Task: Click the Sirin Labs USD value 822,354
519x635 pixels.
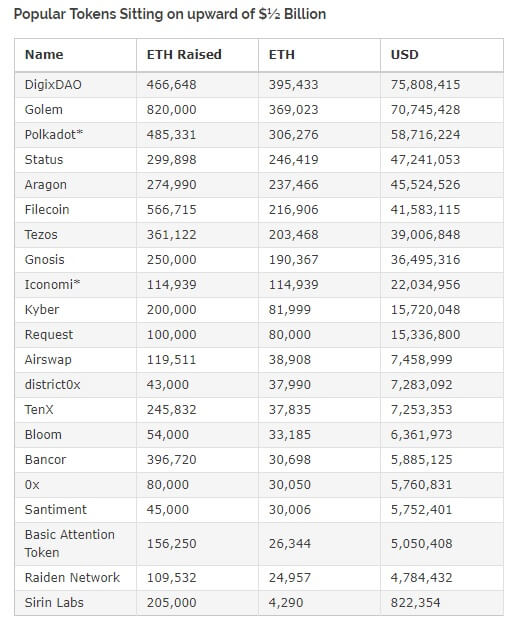Action: click(415, 603)
